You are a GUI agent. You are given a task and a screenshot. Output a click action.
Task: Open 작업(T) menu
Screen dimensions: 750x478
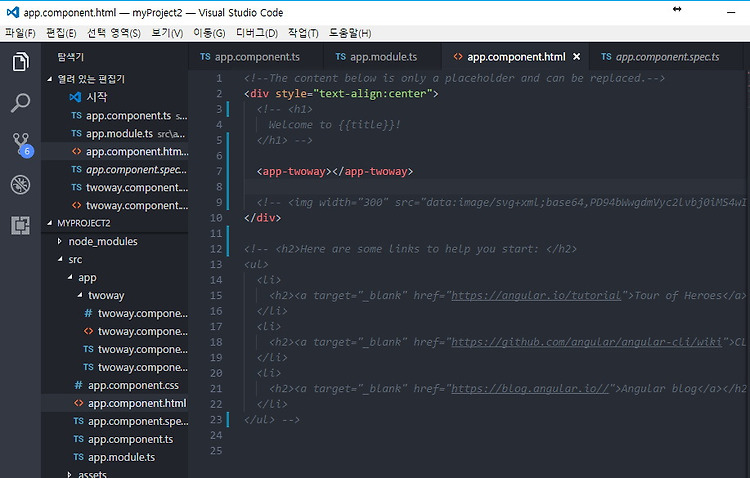[303, 33]
